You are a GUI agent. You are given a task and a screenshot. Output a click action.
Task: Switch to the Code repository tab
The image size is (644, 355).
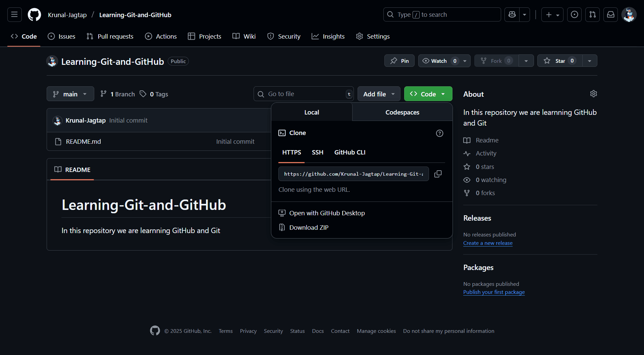click(x=24, y=36)
